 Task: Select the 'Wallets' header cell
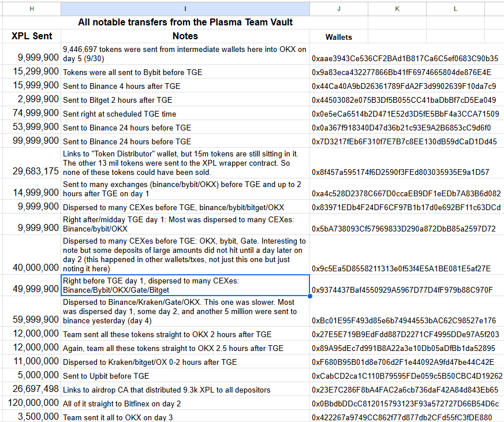pos(339,37)
